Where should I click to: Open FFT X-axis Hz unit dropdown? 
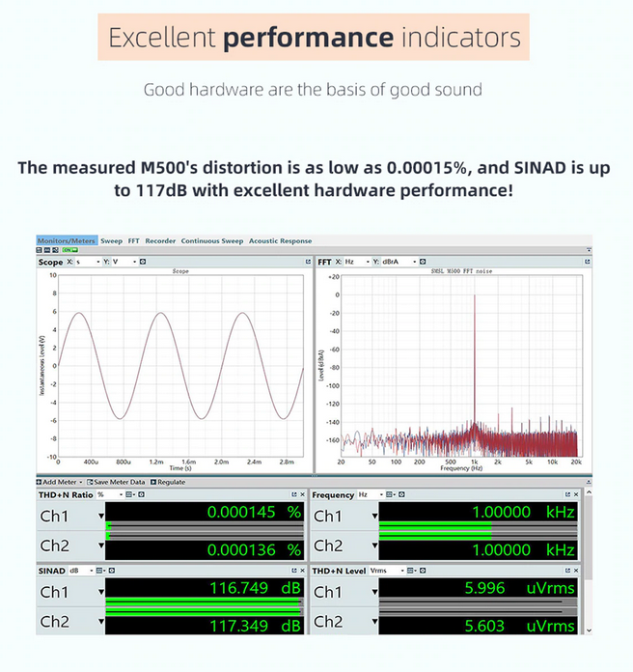click(357, 262)
